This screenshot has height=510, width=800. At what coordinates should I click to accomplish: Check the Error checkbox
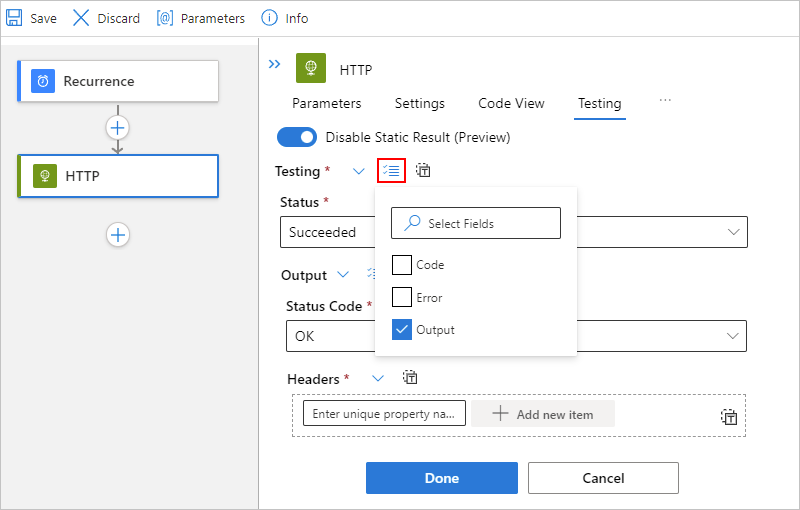point(402,297)
